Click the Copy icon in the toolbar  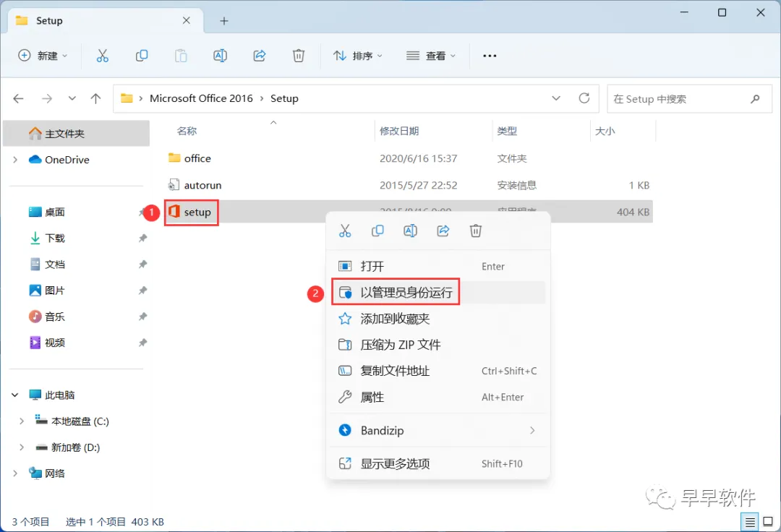(142, 56)
